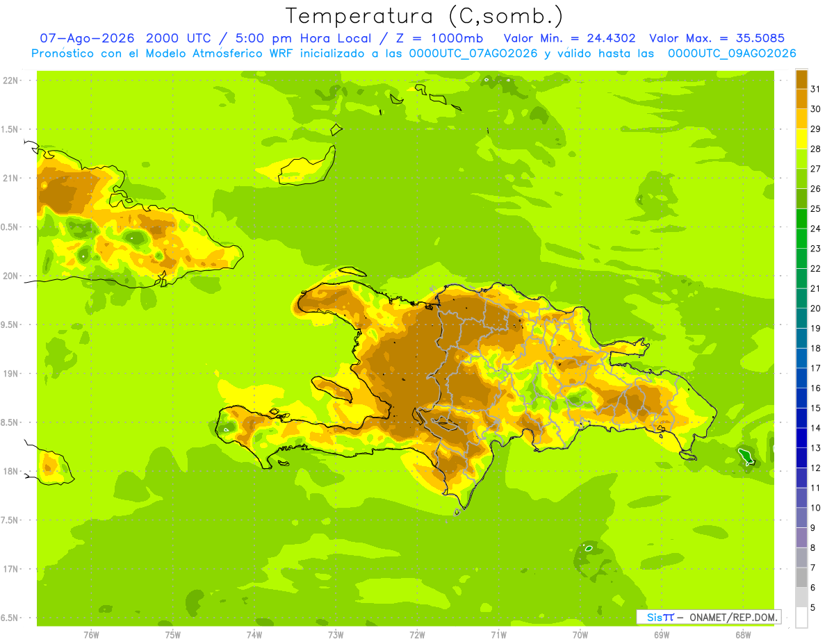Click the "14" legend value
The width and height of the screenshot is (834, 644).
point(816,428)
